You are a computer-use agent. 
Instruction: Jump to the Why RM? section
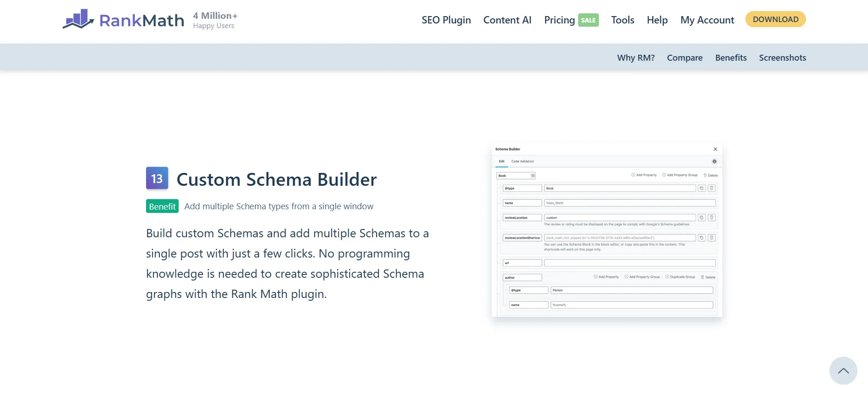pyautogui.click(x=636, y=57)
